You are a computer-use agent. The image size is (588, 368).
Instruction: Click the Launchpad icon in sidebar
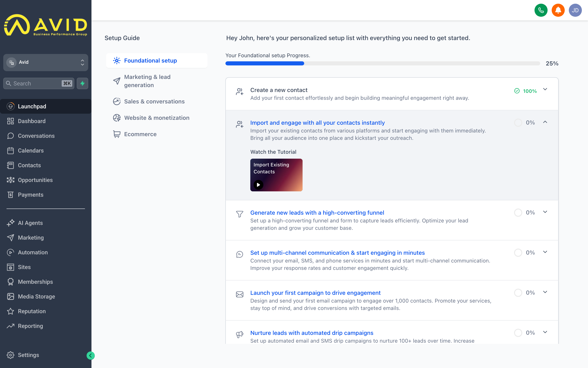10,106
